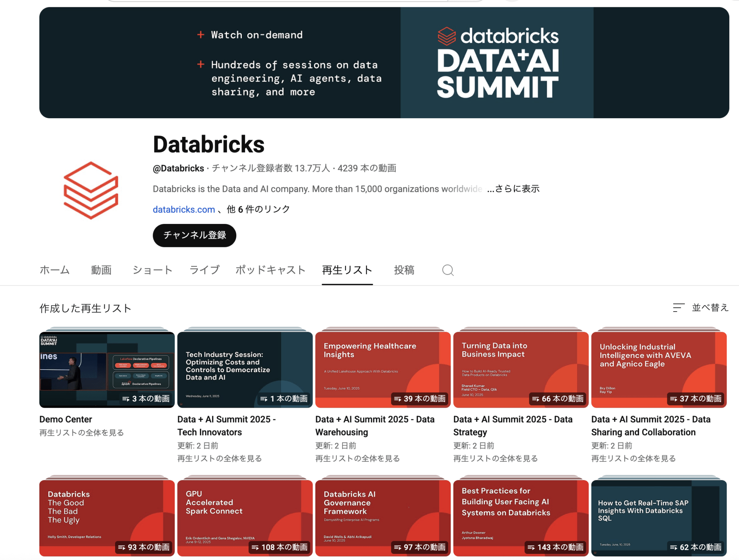Switch to the 動画 tab
Image resolution: width=739 pixels, height=560 pixels.
[x=101, y=270]
